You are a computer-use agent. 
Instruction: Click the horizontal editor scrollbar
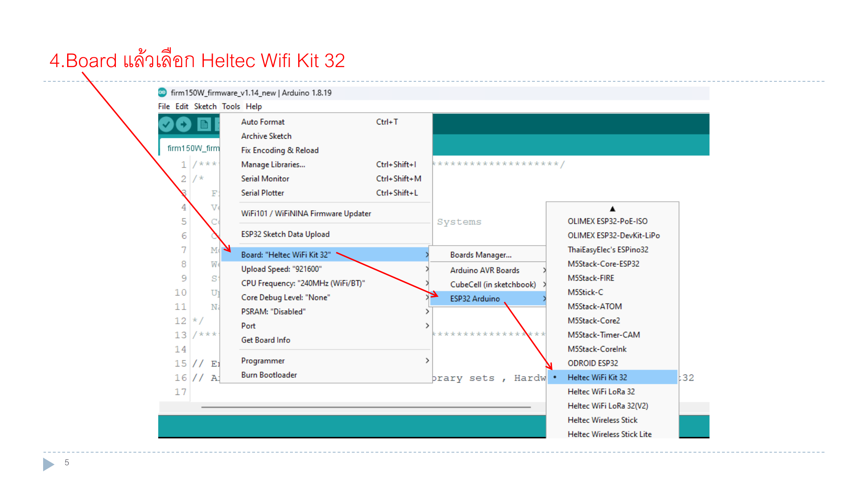pos(366,407)
